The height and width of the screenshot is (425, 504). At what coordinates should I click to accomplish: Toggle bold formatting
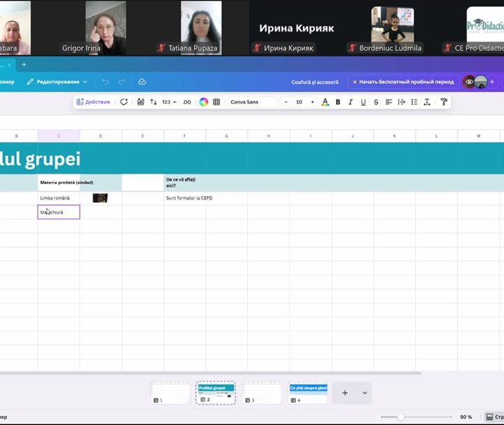click(x=337, y=102)
